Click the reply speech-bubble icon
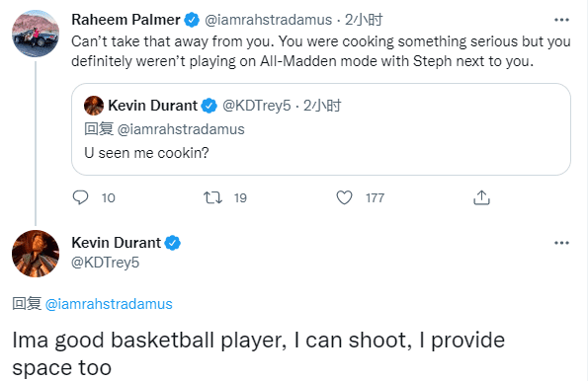Image resolution: width=588 pixels, height=381 pixels. (x=80, y=197)
